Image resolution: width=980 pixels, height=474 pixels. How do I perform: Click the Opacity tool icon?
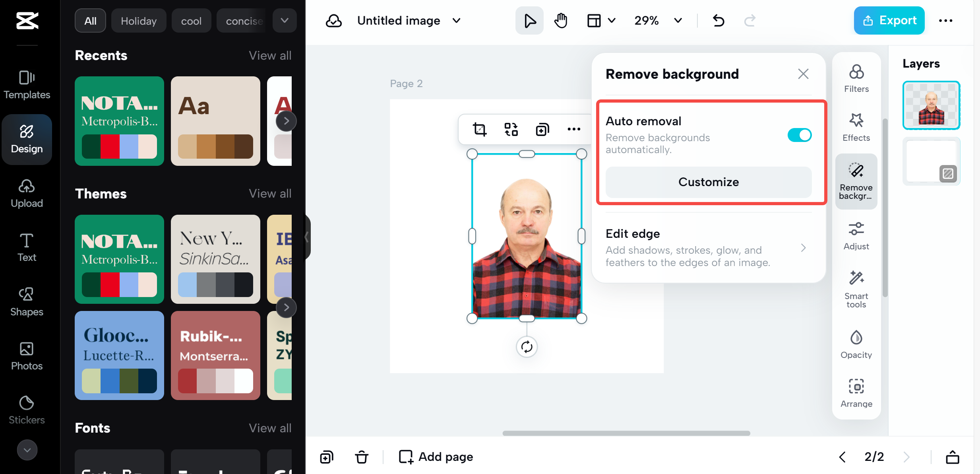point(856,344)
